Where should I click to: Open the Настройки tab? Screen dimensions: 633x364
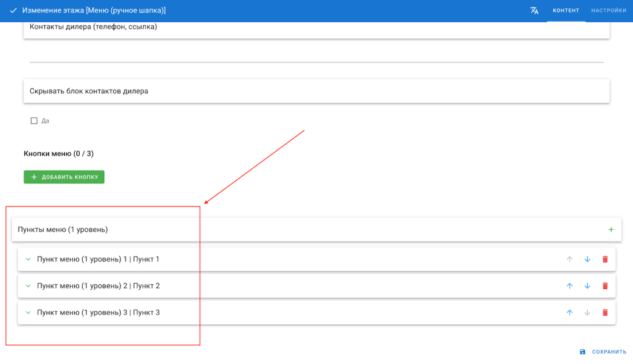608,11
